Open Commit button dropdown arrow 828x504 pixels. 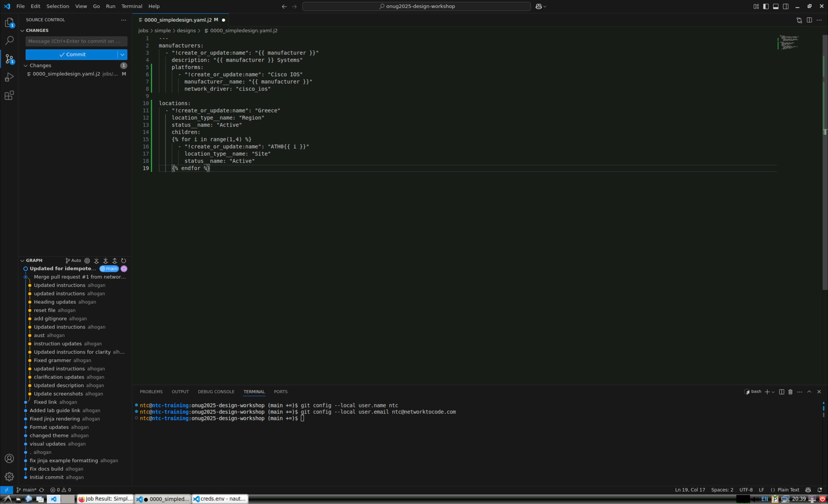(x=122, y=54)
